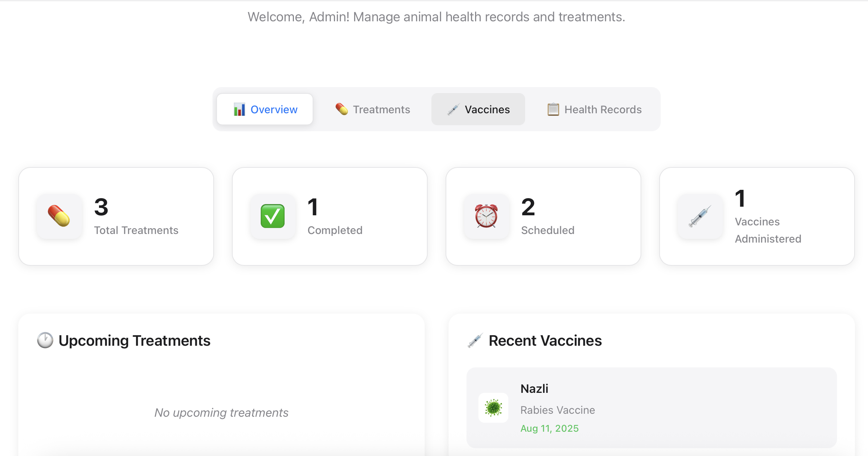The width and height of the screenshot is (868, 456).
Task: Click the virus icon next to Nazli's record
Action: coord(493,408)
